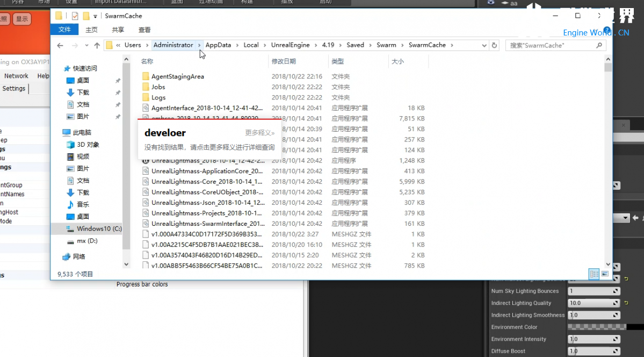The height and width of the screenshot is (357, 644).
Task: Click scroll-down arrow of file list scrollbar
Action: coord(608,265)
